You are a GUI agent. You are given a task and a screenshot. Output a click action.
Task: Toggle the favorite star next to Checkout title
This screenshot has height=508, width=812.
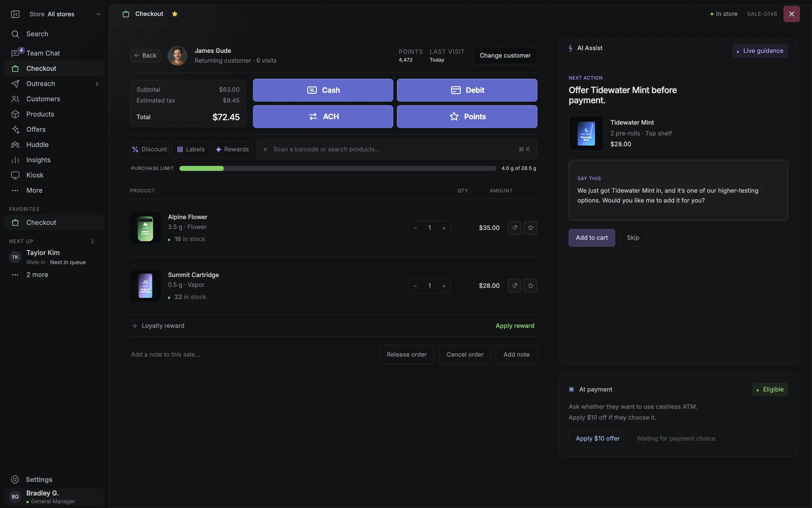coord(175,14)
